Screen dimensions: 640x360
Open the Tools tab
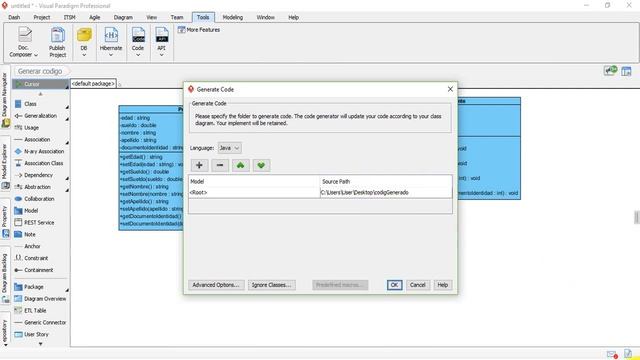(203, 18)
